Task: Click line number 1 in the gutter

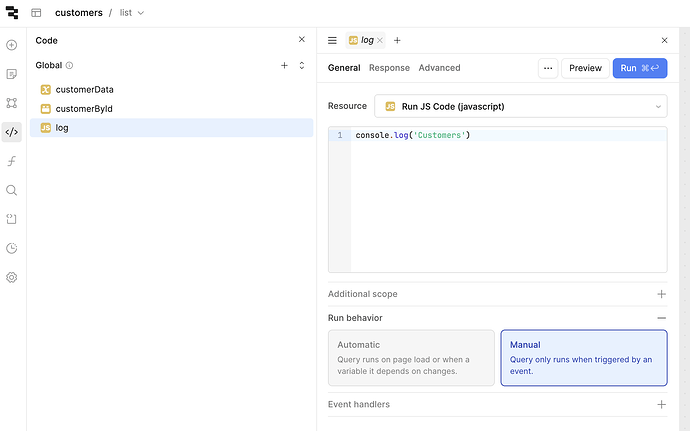Action: tap(340, 135)
